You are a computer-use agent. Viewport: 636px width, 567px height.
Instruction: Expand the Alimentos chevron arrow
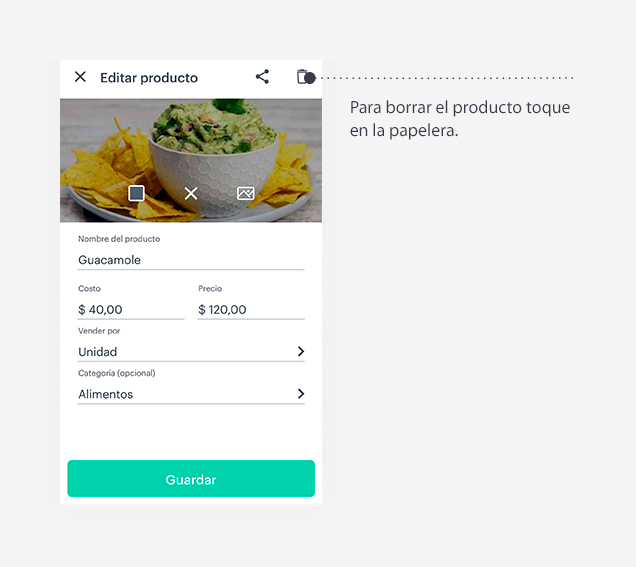point(301,394)
